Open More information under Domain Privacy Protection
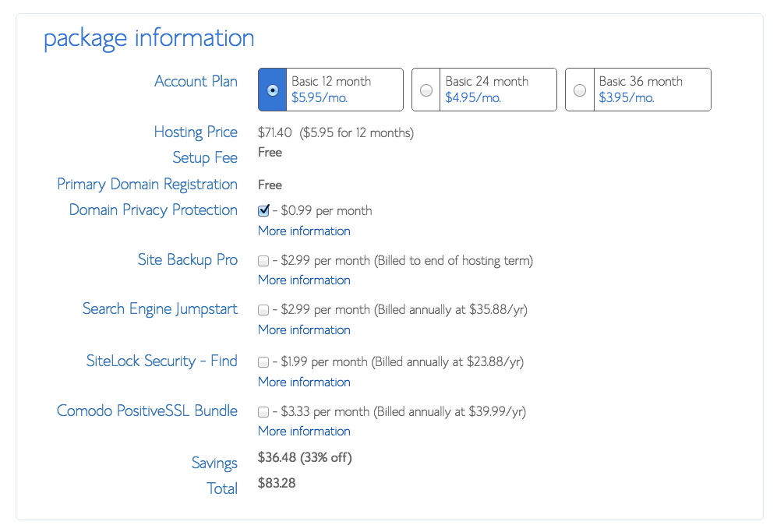This screenshot has height=532, width=784. coord(303,231)
